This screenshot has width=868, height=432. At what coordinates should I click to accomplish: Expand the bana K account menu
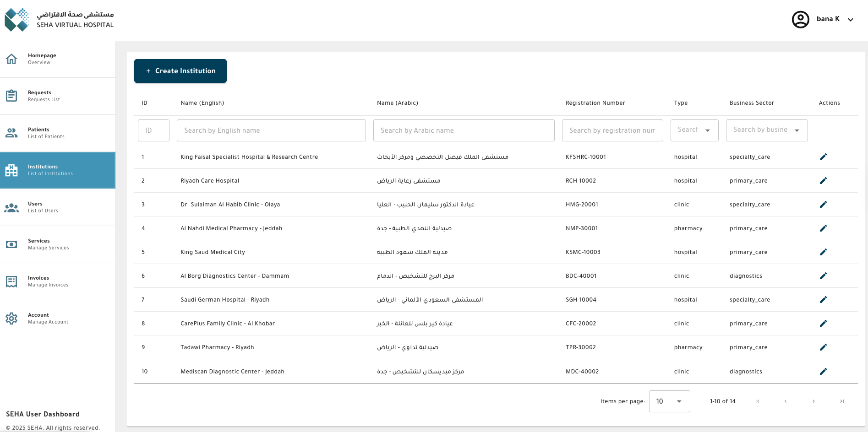(851, 19)
